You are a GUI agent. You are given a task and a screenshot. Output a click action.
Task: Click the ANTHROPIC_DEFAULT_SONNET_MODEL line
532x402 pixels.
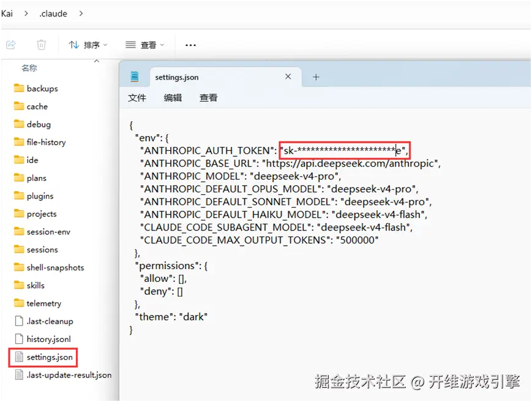pyautogui.click(x=286, y=202)
